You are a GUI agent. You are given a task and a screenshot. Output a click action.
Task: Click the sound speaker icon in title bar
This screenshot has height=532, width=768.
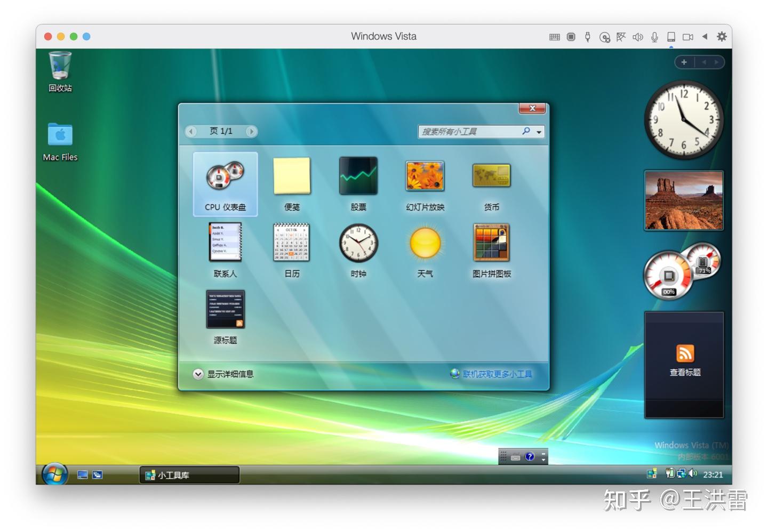[x=637, y=37]
